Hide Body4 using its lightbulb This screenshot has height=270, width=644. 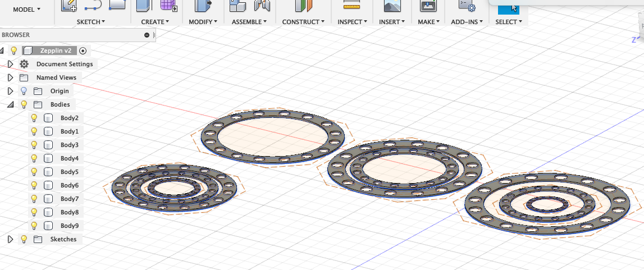[34, 158]
